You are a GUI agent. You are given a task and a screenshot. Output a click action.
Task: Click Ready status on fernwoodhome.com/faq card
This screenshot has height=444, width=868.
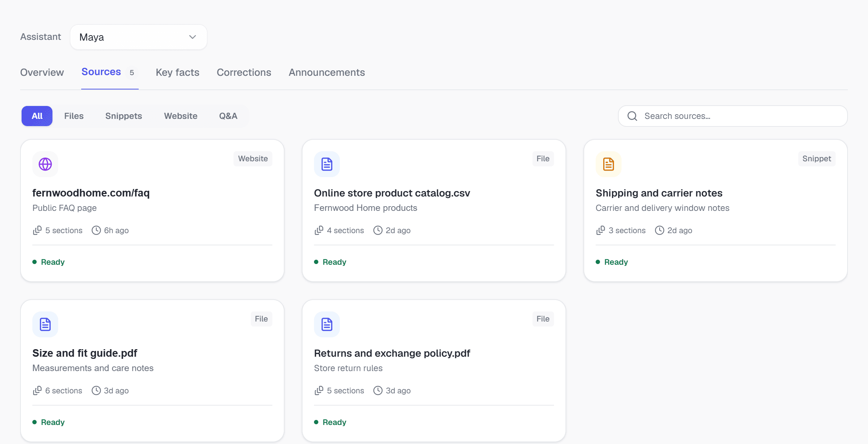click(49, 262)
